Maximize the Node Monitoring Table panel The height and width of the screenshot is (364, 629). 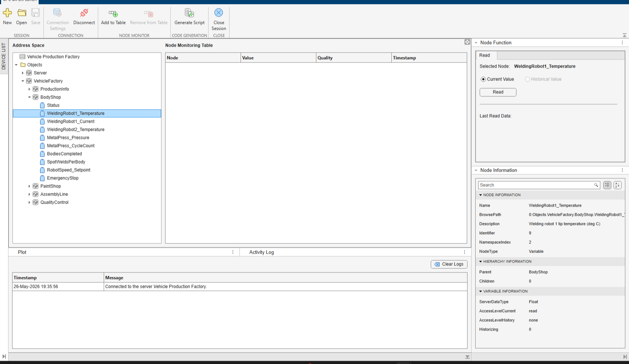tap(467, 42)
